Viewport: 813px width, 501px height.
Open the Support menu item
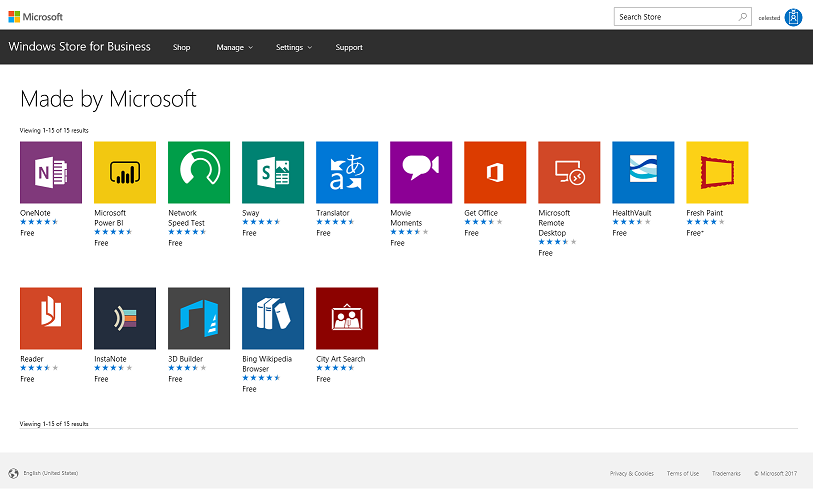pyautogui.click(x=349, y=47)
